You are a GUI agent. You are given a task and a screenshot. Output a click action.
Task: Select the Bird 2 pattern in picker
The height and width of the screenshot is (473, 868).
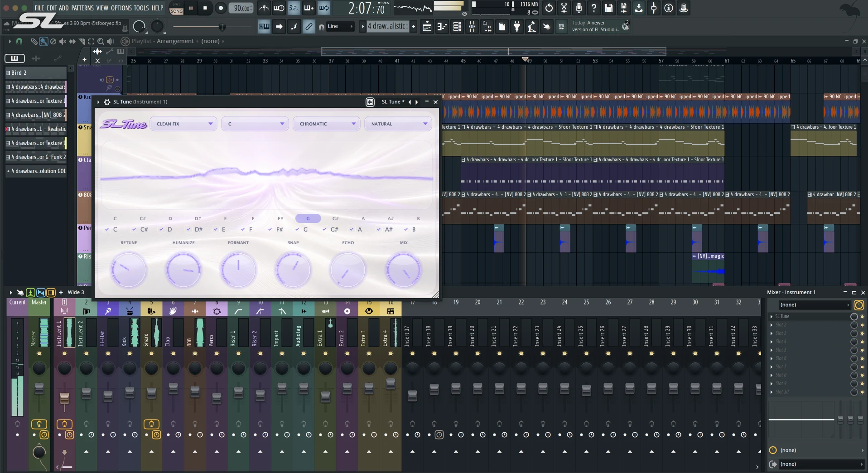pyautogui.click(x=36, y=72)
